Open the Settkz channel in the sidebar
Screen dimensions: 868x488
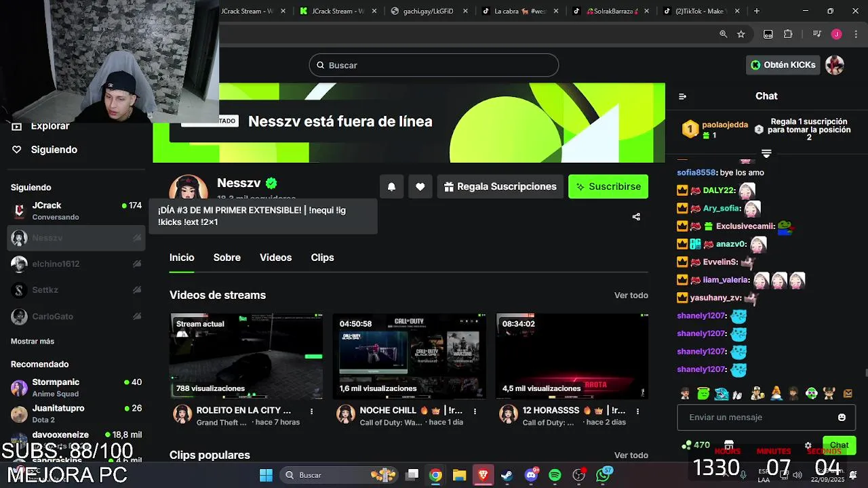coord(77,290)
